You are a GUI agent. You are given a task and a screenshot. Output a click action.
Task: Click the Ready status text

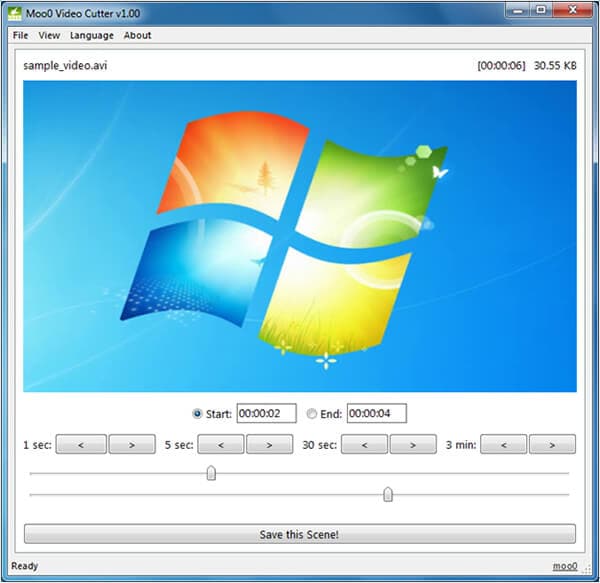point(24,566)
